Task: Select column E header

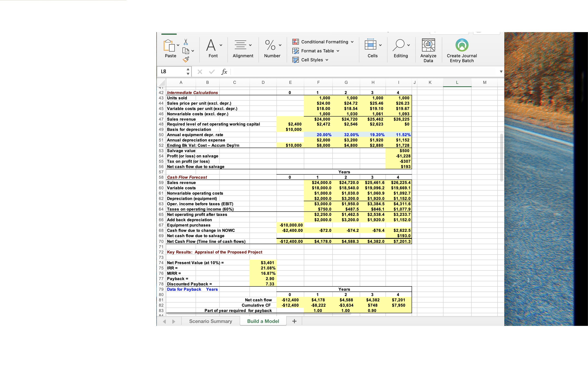Action: pyautogui.click(x=290, y=82)
